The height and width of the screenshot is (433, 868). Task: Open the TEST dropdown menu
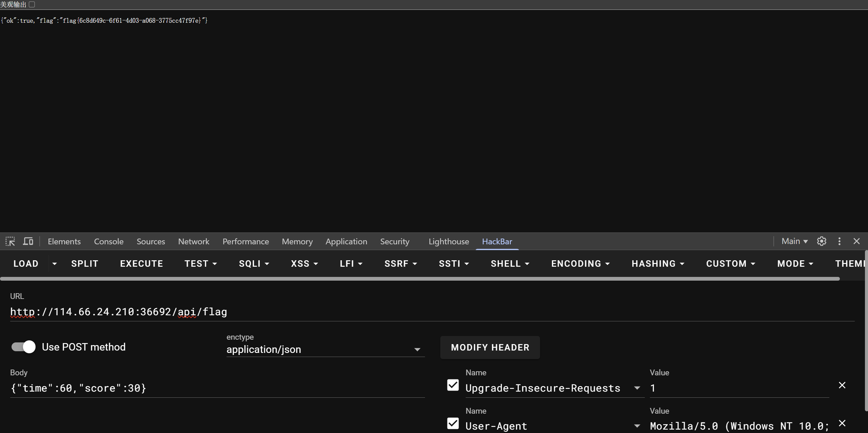pos(200,264)
